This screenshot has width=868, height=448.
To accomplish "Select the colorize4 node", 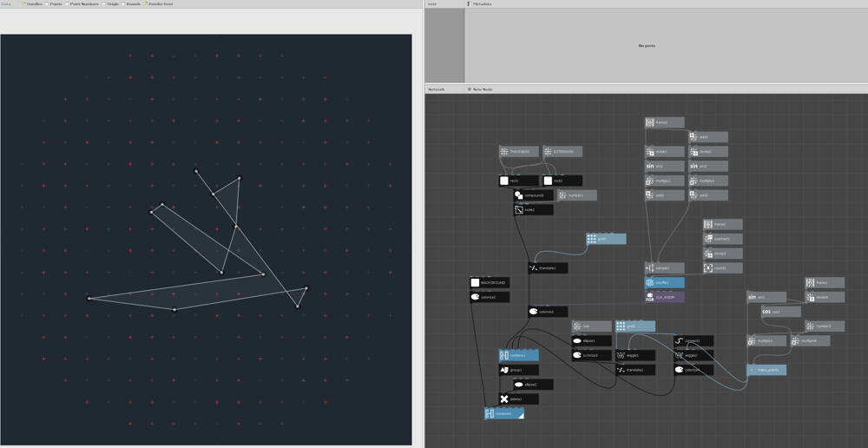I will coord(694,369).
